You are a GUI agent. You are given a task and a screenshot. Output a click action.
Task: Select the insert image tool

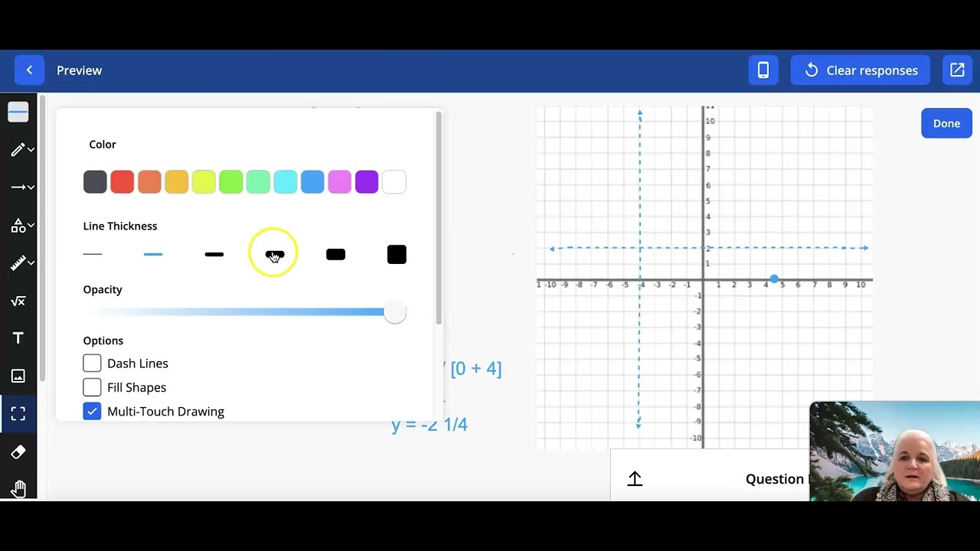[18, 376]
